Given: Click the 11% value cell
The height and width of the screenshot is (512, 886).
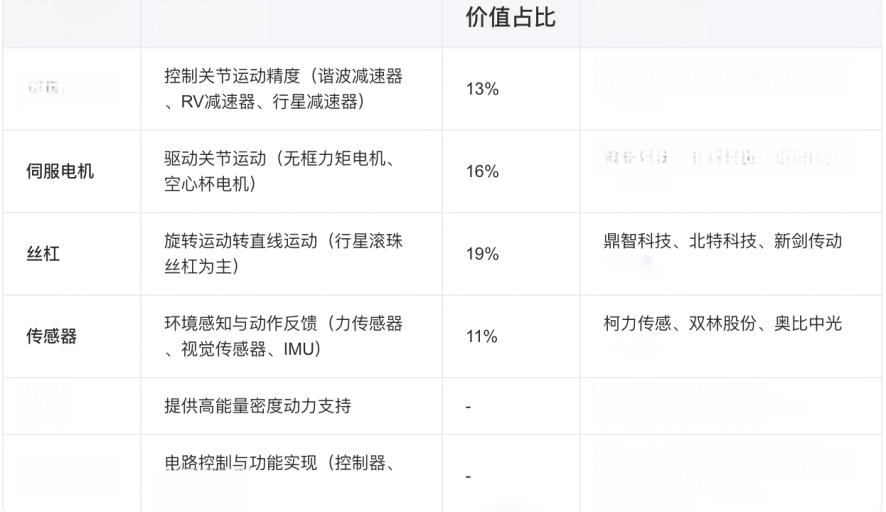Looking at the screenshot, I should [481, 336].
